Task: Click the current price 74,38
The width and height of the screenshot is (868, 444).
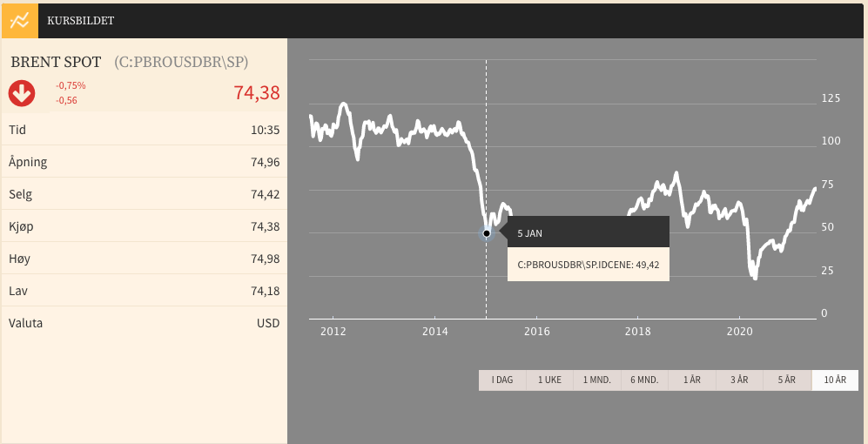Action: (257, 93)
